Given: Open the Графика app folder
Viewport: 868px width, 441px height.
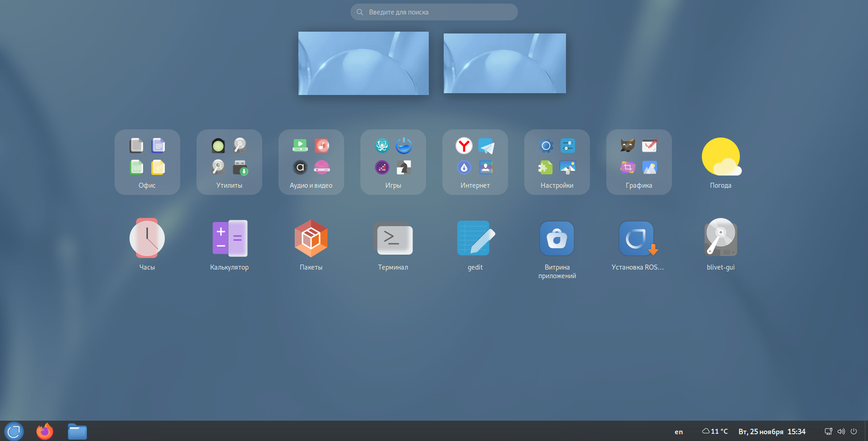Looking at the screenshot, I should pyautogui.click(x=639, y=162).
